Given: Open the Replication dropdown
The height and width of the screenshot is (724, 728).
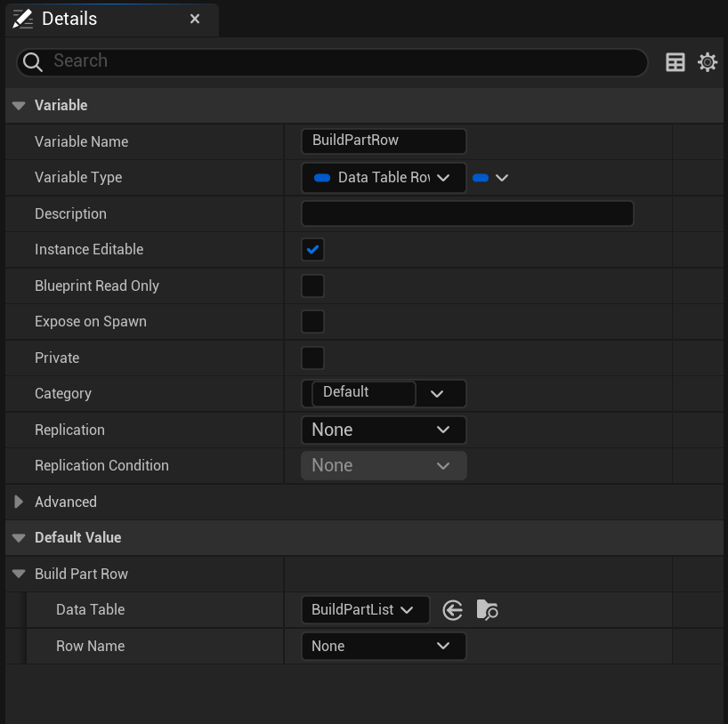Looking at the screenshot, I should [383, 430].
